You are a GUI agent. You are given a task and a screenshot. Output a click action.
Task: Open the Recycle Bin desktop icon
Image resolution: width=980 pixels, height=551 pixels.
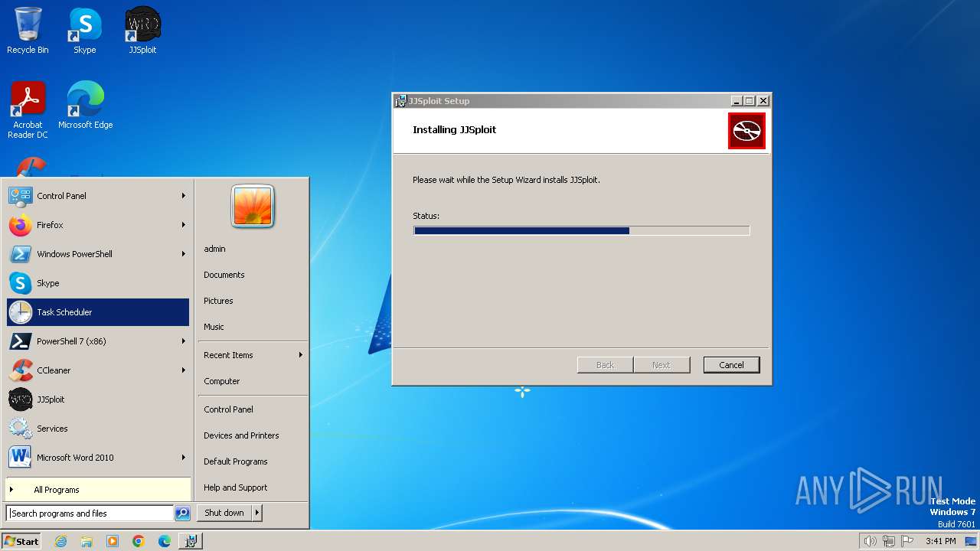pyautogui.click(x=28, y=31)
